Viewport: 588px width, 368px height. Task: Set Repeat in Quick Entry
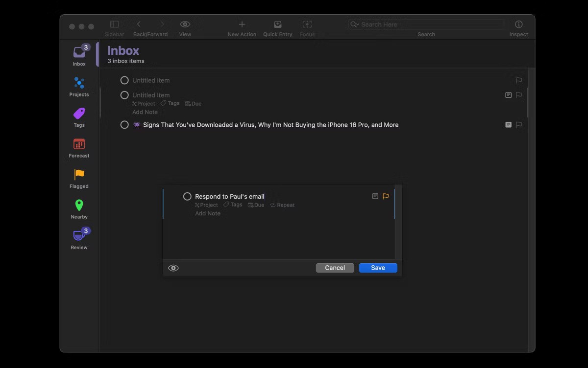[x=282, y=205]
